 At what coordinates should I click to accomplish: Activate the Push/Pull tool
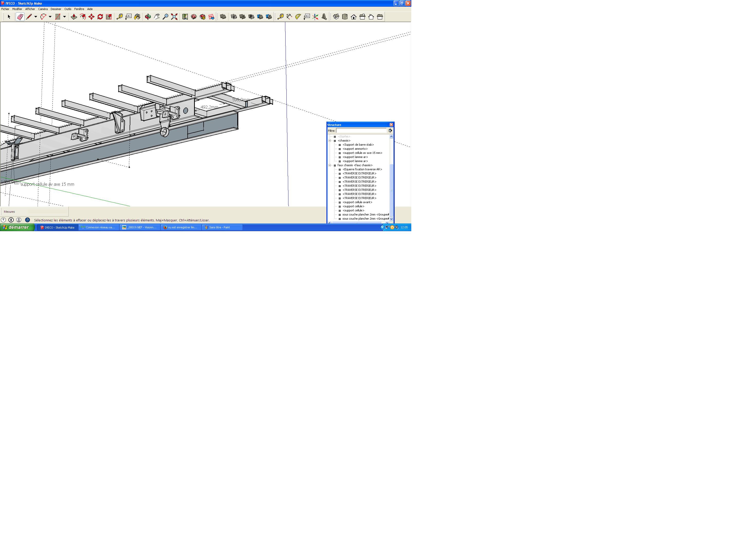point(74,17)
